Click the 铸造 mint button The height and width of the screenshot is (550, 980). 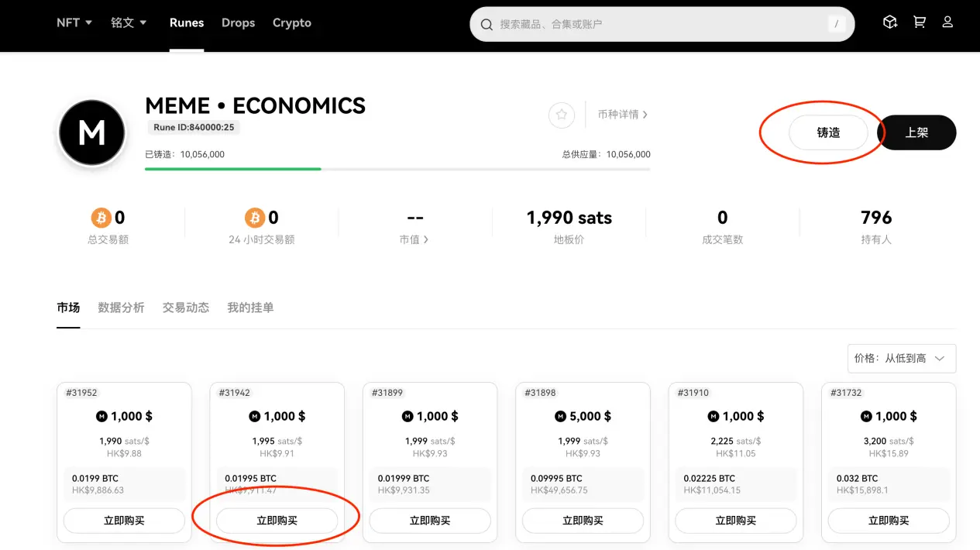click(828, 132)
